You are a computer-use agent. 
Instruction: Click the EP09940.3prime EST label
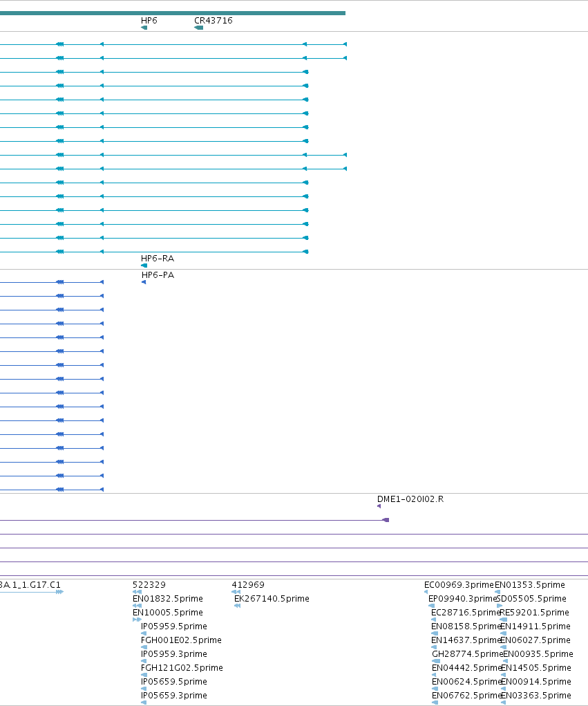pos(462,599)
